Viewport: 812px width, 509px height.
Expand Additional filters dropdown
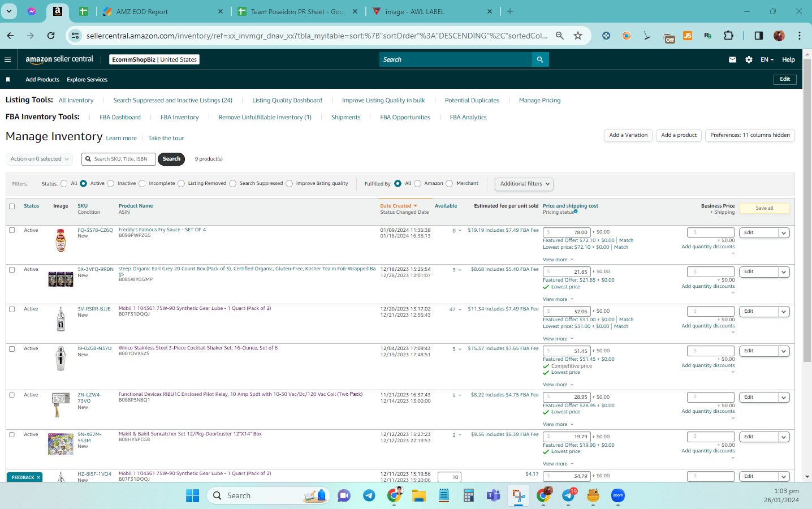(x=524, y=184)
